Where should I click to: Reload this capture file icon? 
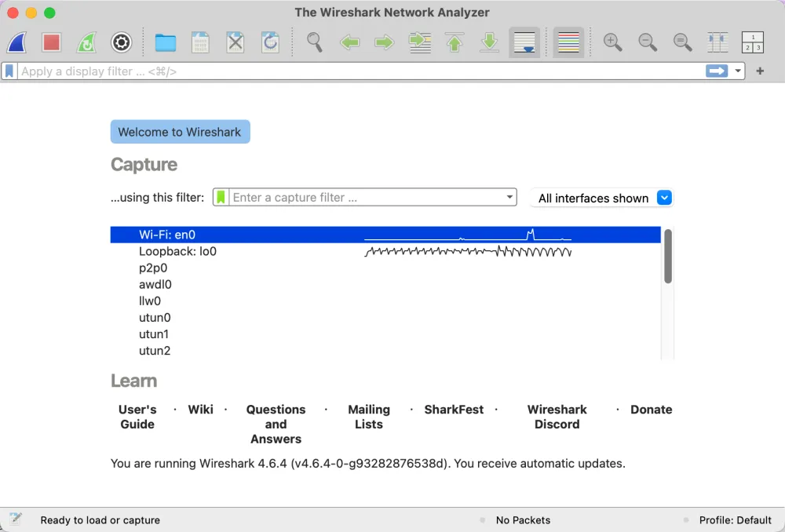pos(270,42)
